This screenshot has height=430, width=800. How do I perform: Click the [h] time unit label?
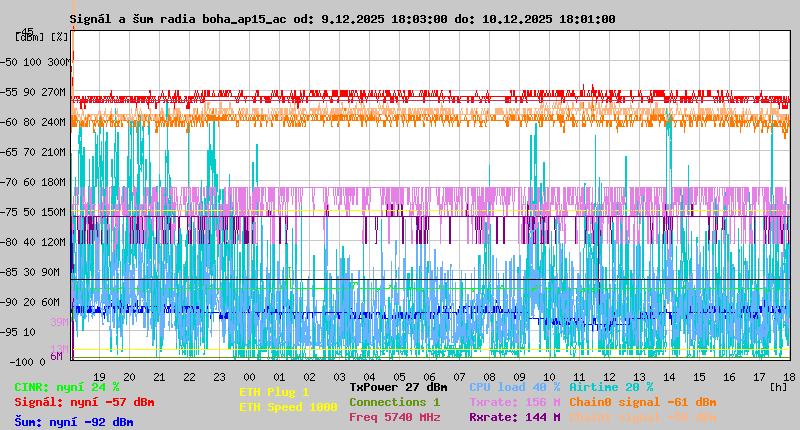point(778,386)
